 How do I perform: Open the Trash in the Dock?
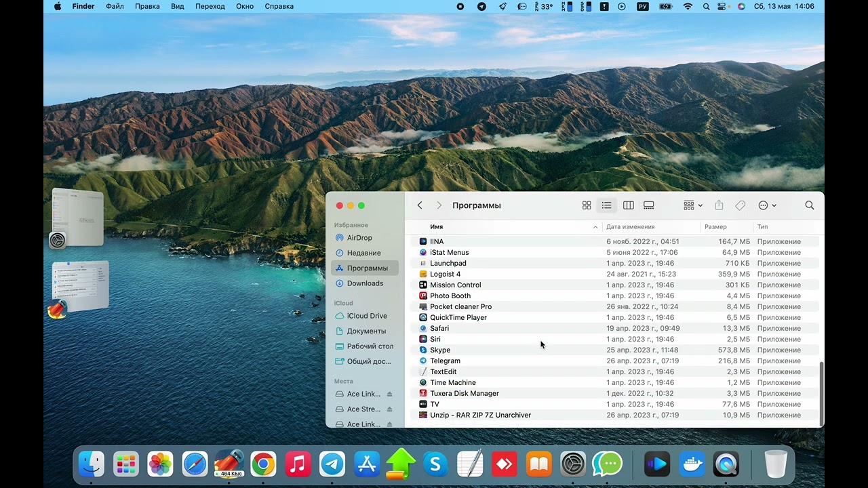[776, 464]
